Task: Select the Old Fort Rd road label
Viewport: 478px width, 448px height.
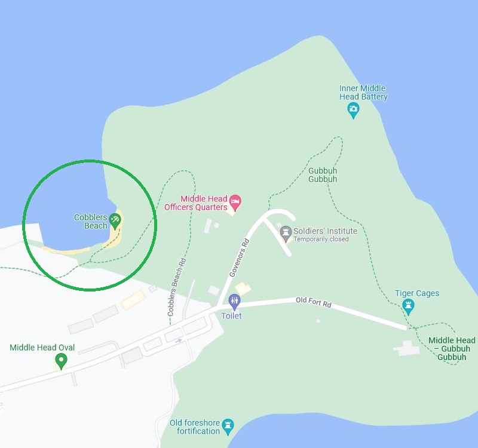Action: 313,302
